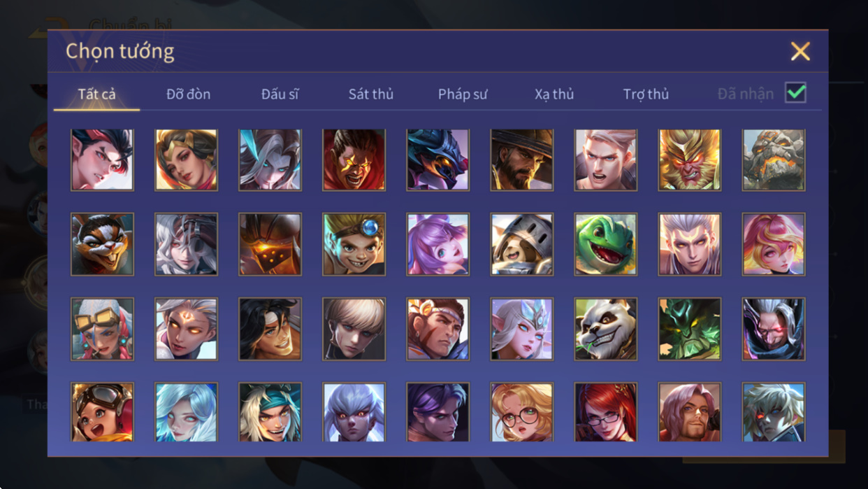Pick the blonde girl with round glasses
This screenshot has height=489, width=868.
(x=522, y=413)
